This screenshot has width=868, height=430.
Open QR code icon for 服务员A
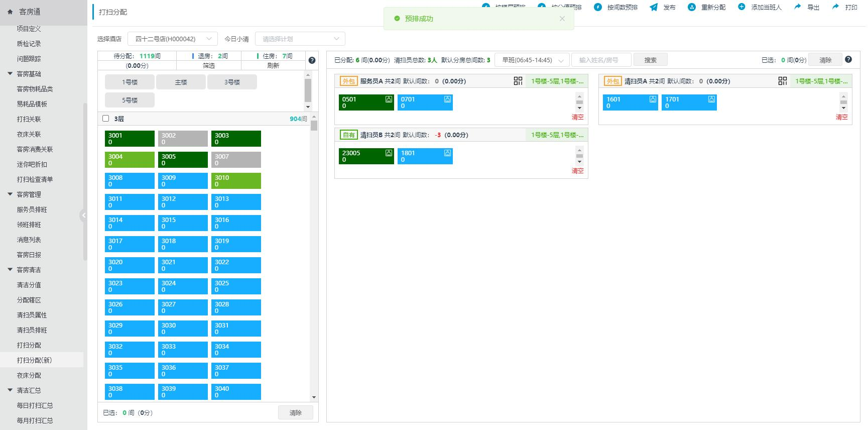518,81
